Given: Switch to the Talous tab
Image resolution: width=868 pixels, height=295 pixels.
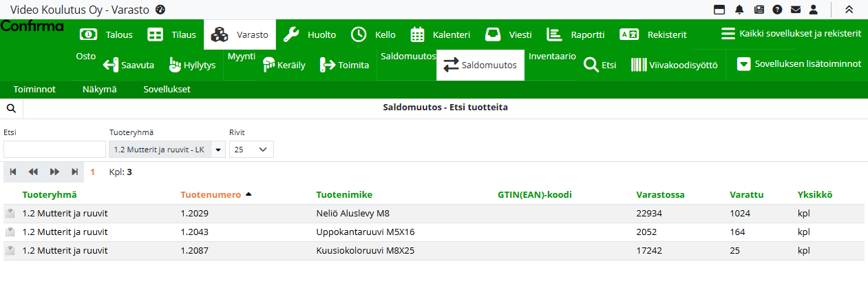Looking at the screenshot, I should click(x=107, y=34).
